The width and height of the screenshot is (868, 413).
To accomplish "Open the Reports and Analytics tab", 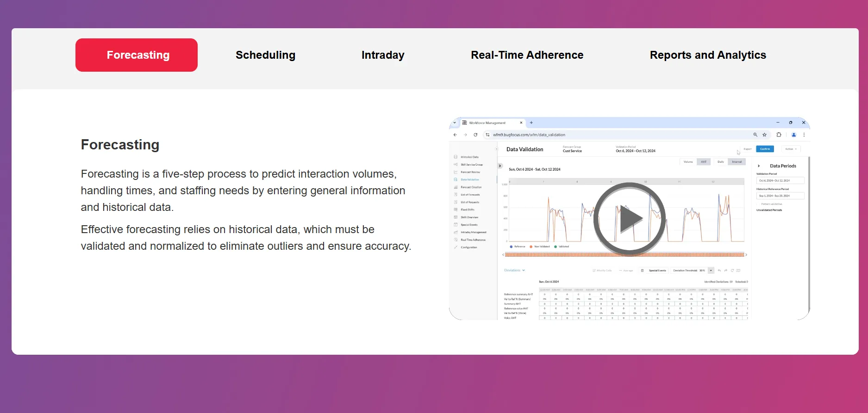I will 707,55.
